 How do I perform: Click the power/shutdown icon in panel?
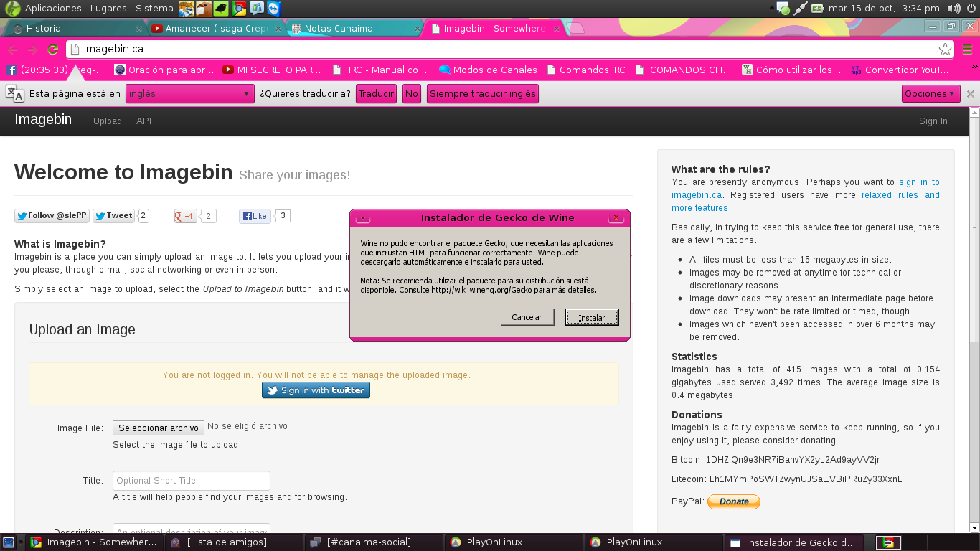coord(971,9)
